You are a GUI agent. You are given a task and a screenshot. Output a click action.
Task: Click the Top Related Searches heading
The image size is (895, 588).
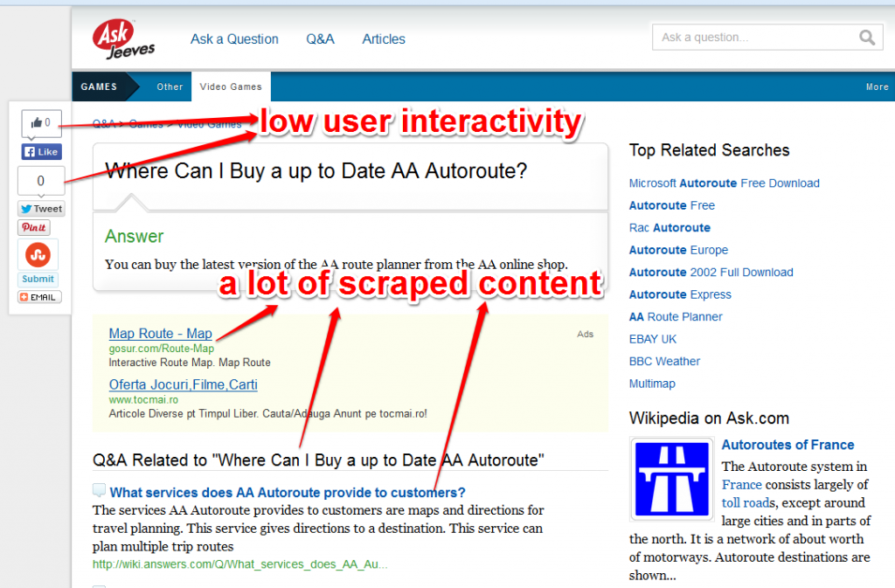pos(709,150)
